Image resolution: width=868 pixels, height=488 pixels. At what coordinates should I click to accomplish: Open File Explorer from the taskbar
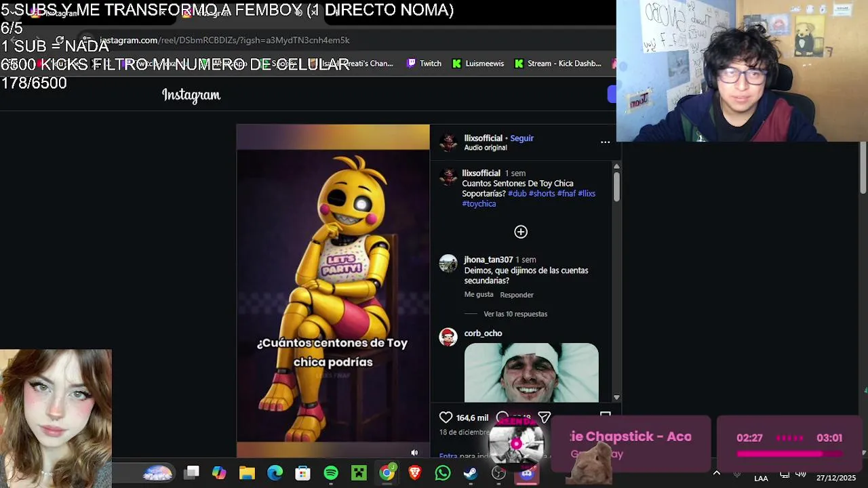[x=247, y=472]
